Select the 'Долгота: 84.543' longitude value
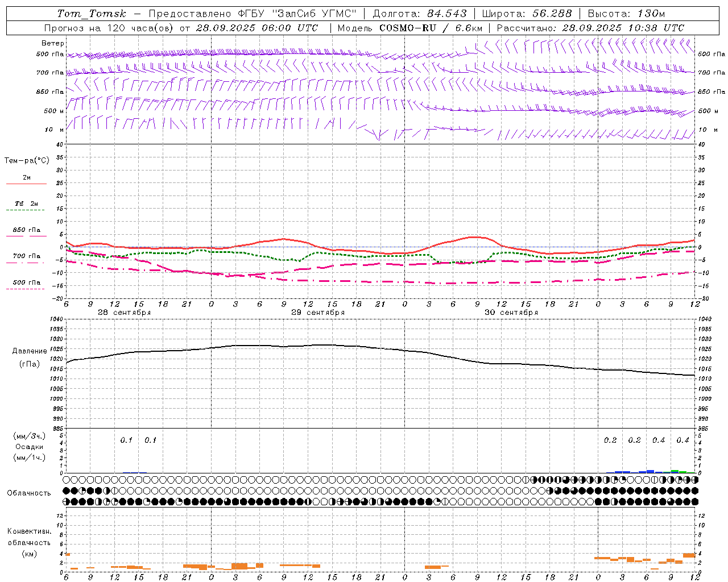728x582 pixels. coord(420,14)
